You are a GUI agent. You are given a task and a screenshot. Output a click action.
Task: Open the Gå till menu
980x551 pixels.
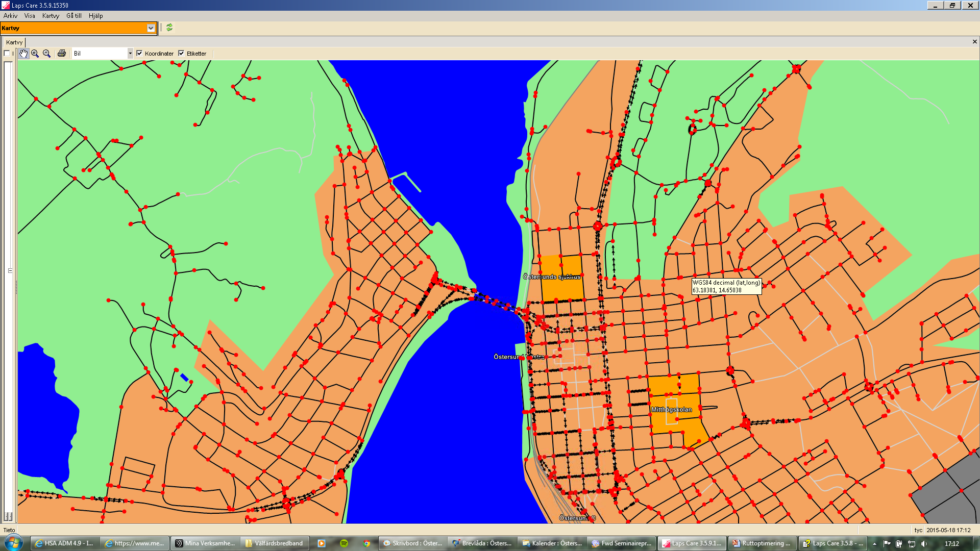[74, 16]
